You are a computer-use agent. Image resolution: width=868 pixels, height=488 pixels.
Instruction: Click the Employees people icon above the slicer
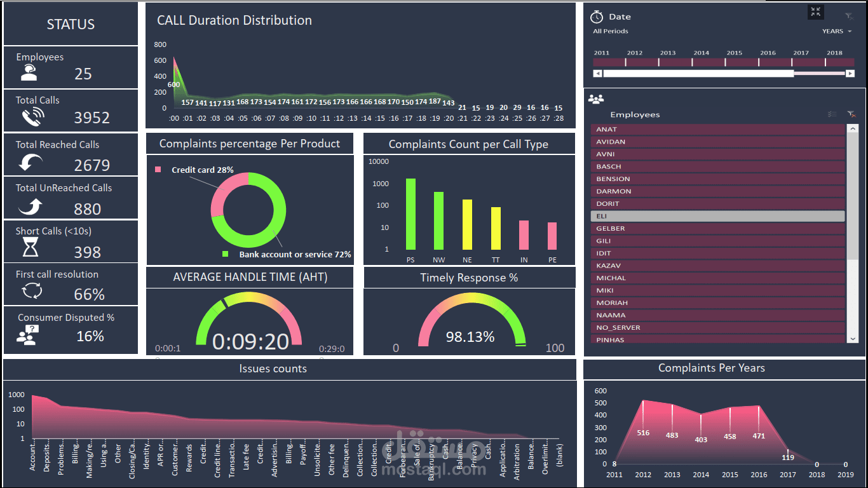(595, 97)
